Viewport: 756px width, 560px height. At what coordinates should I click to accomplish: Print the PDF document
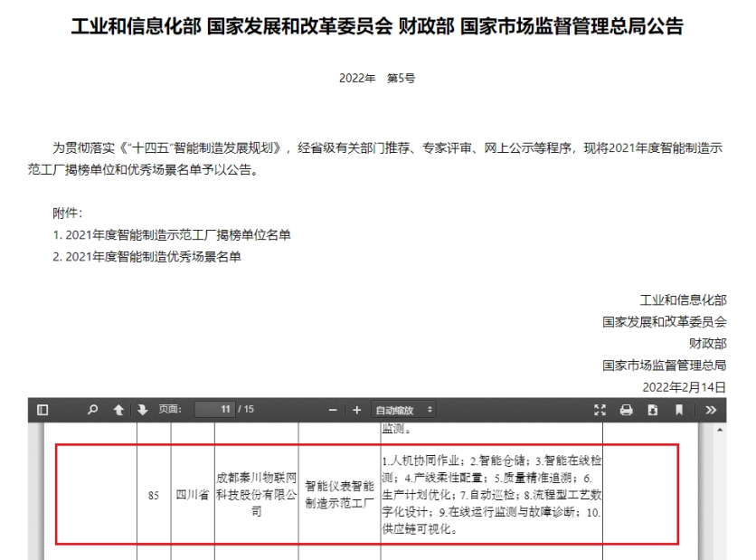(626, 410)
